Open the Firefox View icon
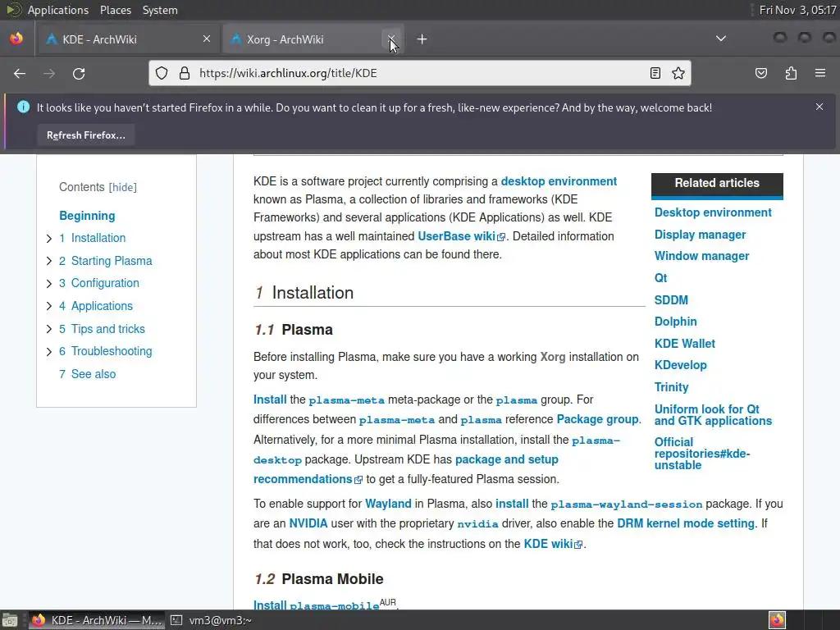 (x=16, y=39)
